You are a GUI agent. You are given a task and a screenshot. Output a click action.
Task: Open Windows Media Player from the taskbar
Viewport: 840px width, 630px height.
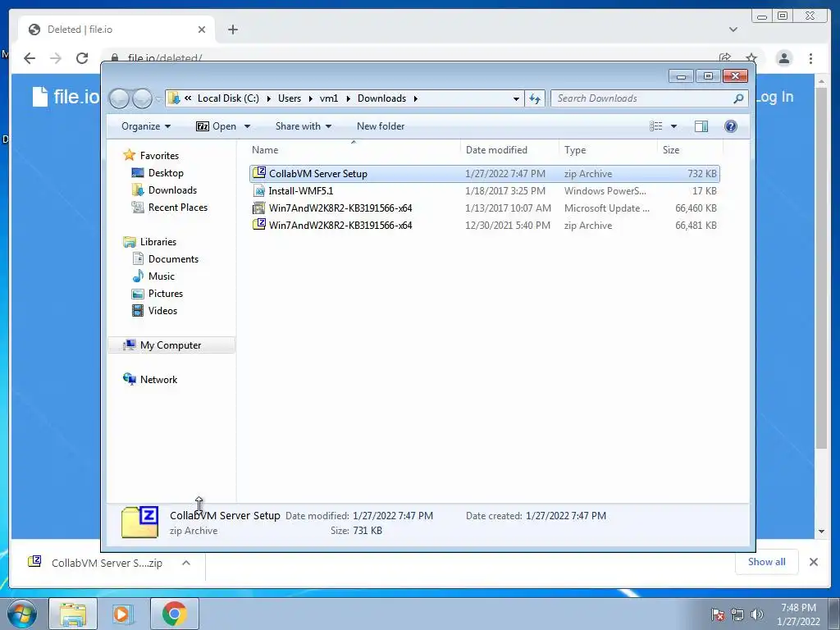123,614
